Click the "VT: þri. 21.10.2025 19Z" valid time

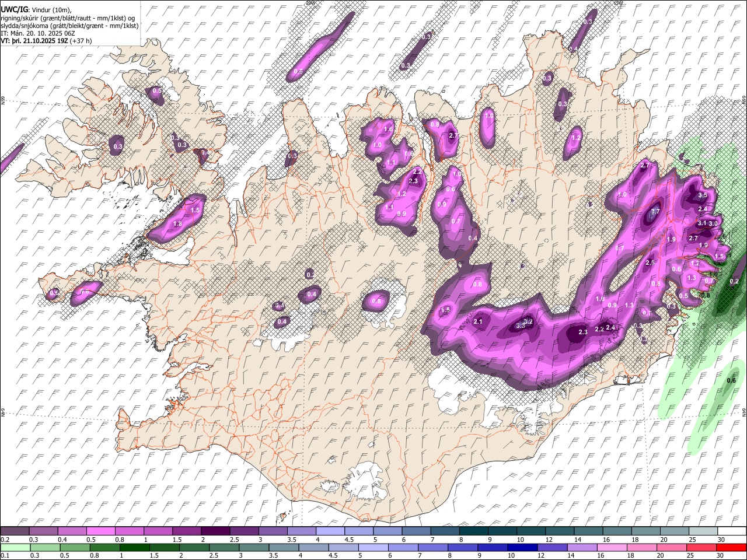[x=34, y=41]
